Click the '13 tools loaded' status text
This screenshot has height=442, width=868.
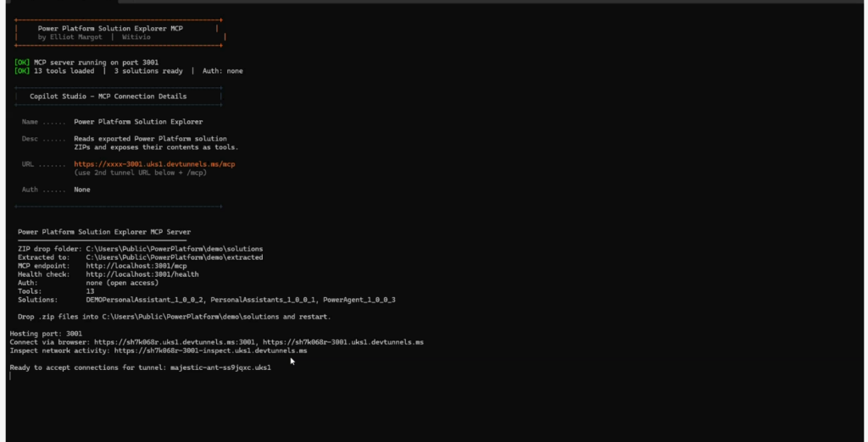coord(64,71)
